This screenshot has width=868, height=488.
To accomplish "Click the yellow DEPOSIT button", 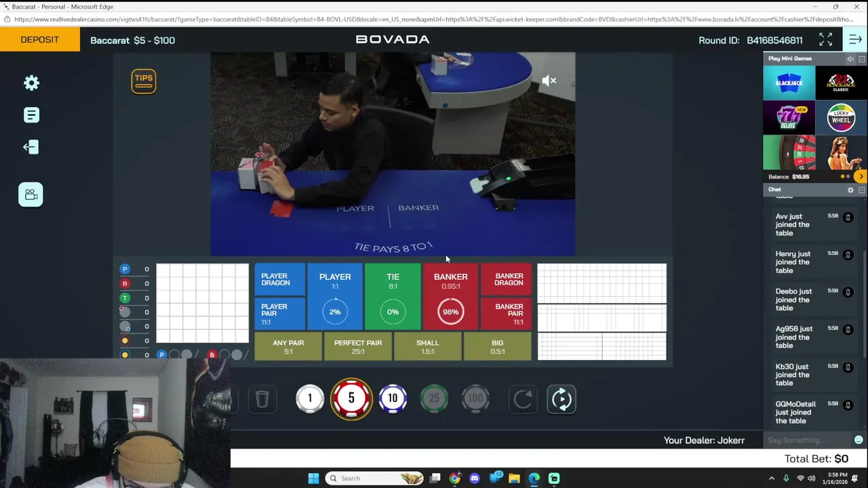I will pyautogui.click(x=39, y=40).
